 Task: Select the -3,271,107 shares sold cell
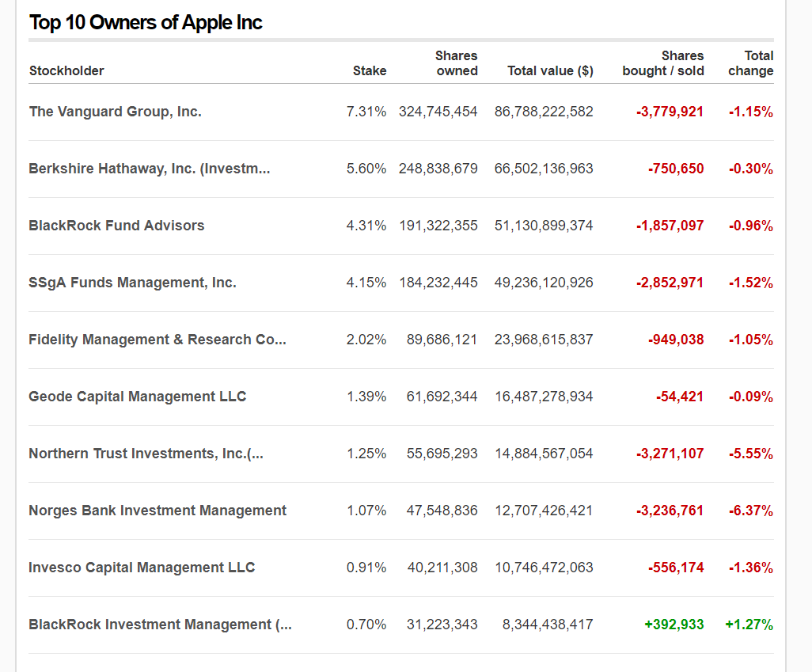pos(670,454)
